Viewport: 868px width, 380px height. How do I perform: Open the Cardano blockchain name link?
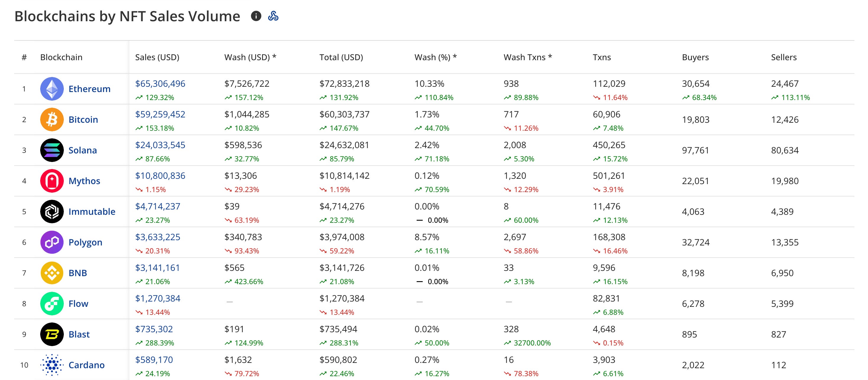[86, 365]
